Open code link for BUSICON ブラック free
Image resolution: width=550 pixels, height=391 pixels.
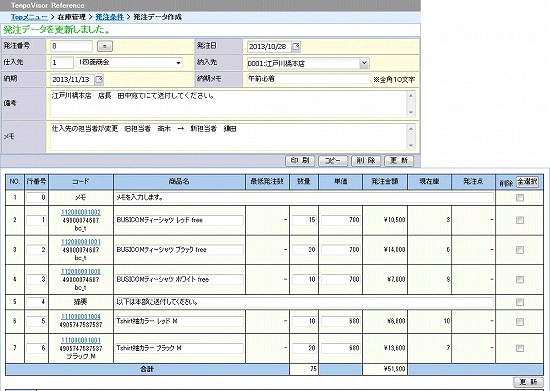coord(81,242)
